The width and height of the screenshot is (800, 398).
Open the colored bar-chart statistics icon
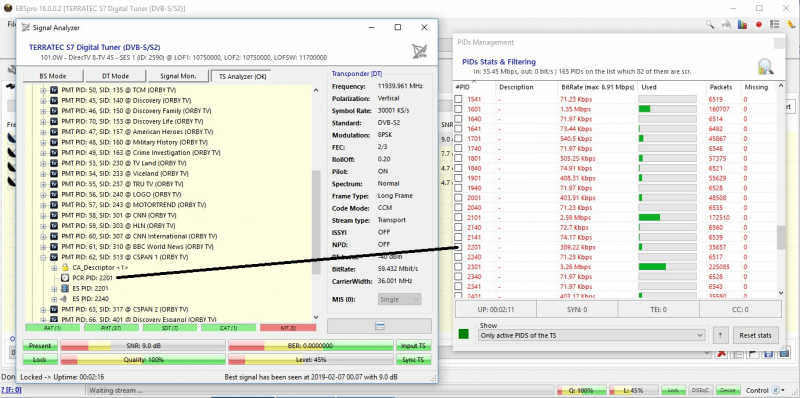742,24
